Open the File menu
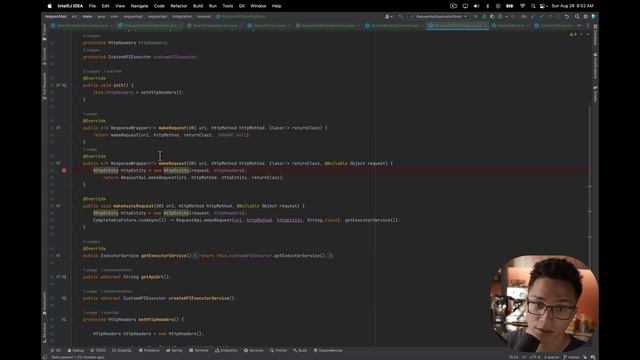The width and height of the screenshot is (640, 360). click(92, 6)
